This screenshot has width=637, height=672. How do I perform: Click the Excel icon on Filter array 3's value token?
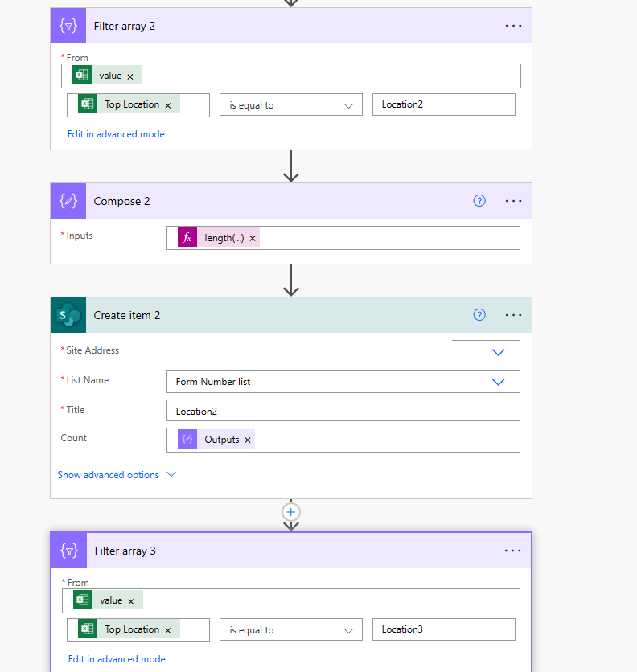(x=81, y=599)
